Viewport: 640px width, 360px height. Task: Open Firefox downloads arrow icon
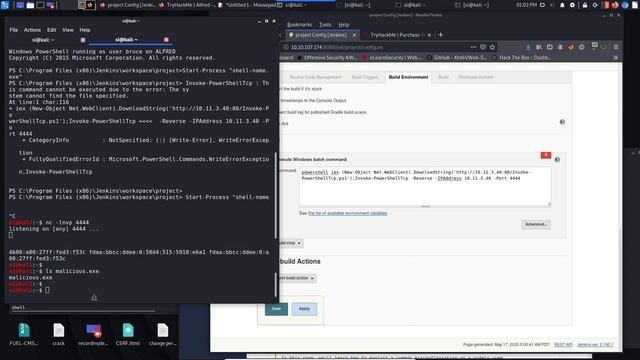tap(528, 47)
